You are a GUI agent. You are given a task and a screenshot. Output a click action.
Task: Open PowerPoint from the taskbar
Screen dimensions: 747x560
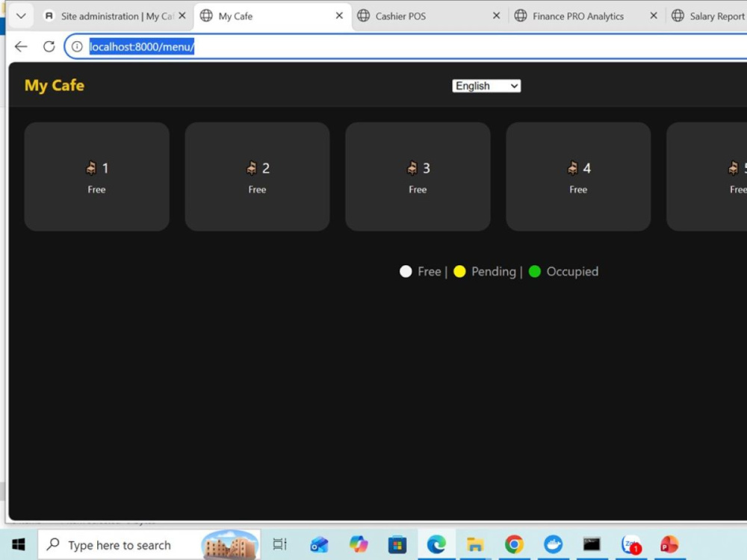669,544
